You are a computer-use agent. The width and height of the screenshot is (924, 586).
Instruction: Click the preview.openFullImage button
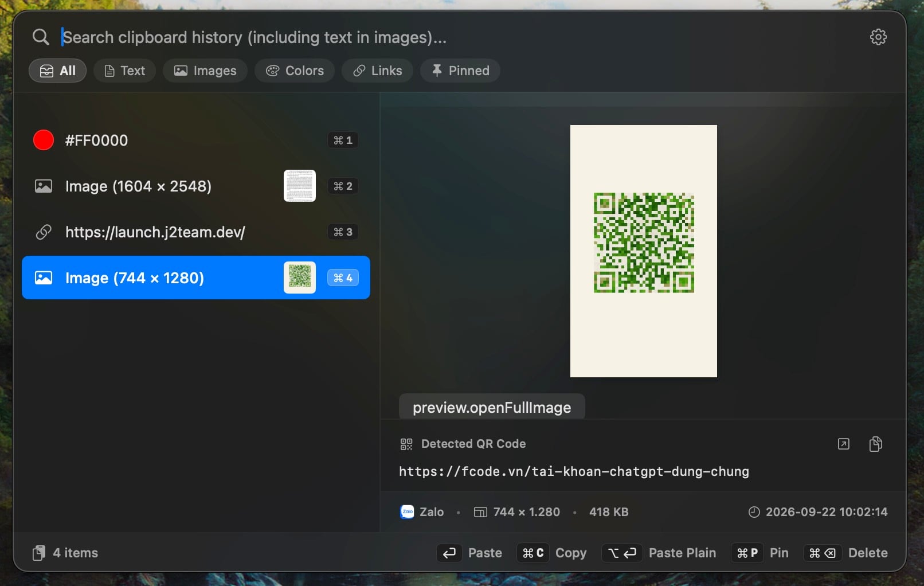tap(492, 407)
